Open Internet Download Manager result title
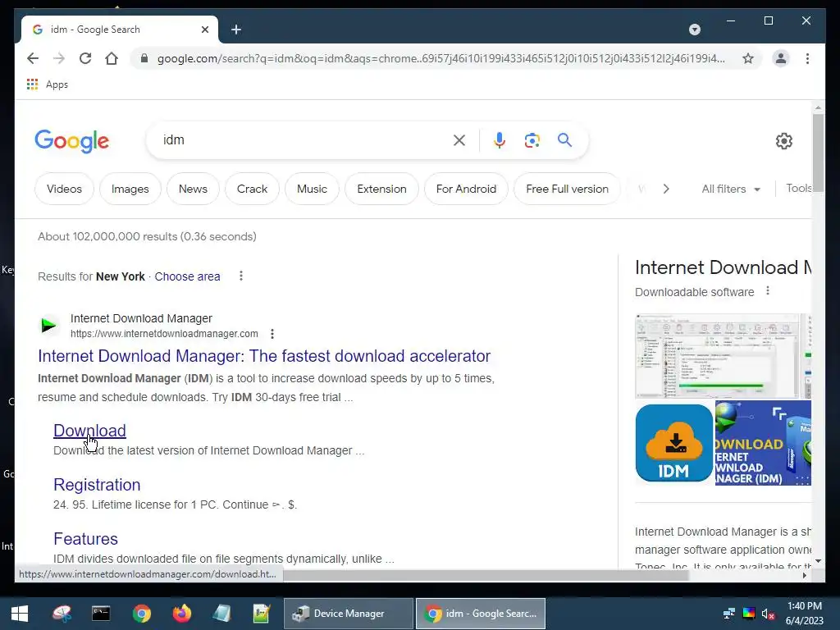Screen dimensions: 840x630 pos(264,356)
